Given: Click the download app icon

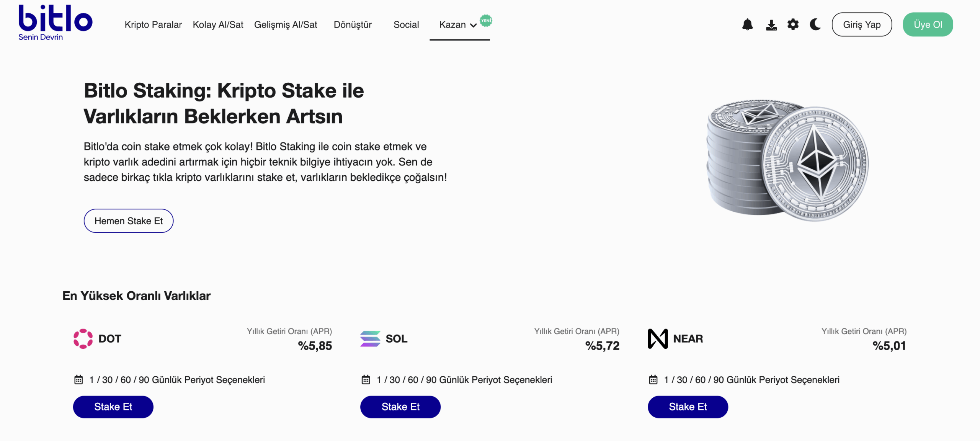Looking at the screenshot, I should pyautogui.click(x=771, y=25).
